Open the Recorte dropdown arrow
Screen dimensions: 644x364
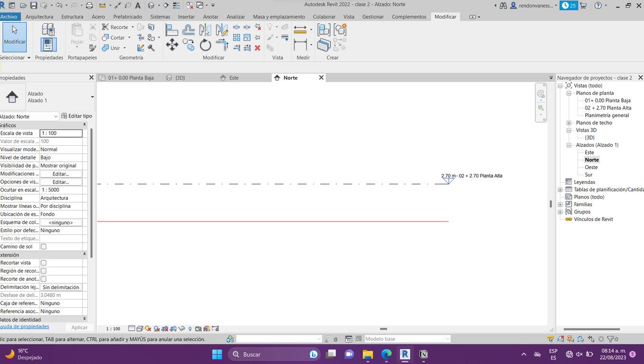click(x=133, y=27)
